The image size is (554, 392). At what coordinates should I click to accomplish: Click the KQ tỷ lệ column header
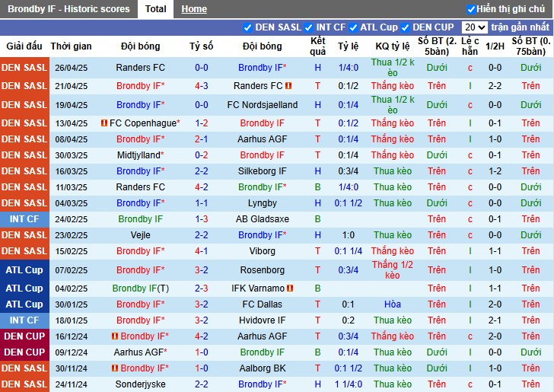[393, 46]
